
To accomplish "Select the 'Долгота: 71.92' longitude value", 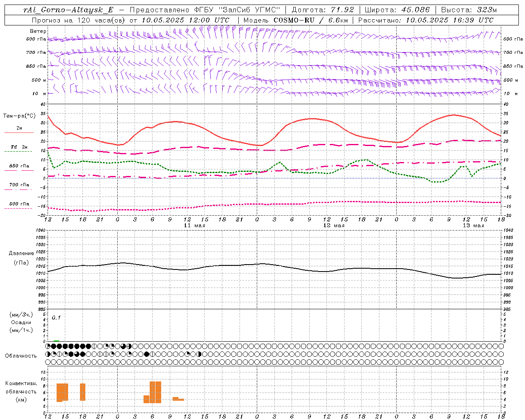I will point(323,10).
